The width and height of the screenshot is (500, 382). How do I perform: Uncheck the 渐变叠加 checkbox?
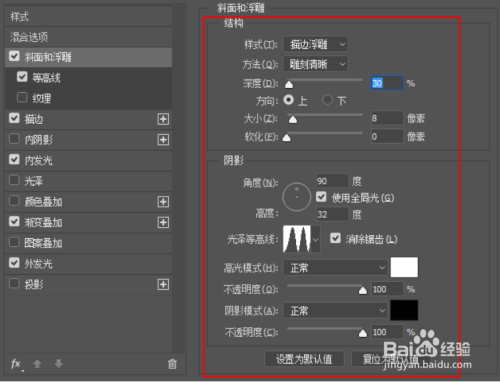pos(14,221)
